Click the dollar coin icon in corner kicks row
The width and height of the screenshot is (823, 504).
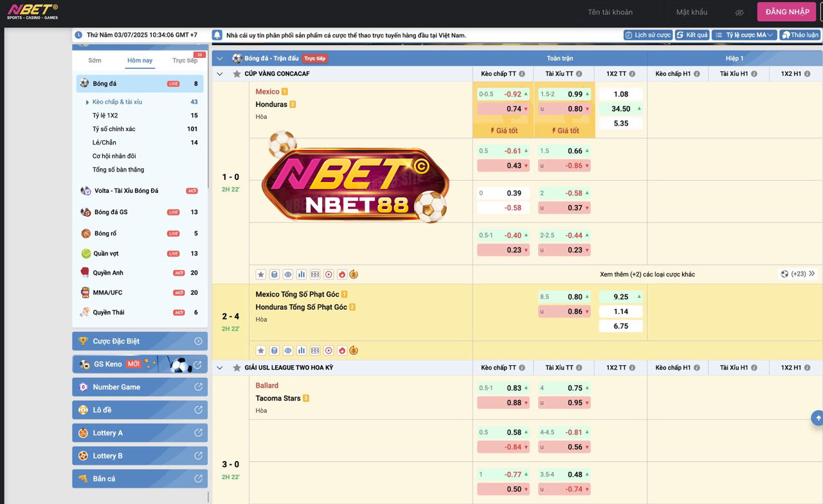354,351
